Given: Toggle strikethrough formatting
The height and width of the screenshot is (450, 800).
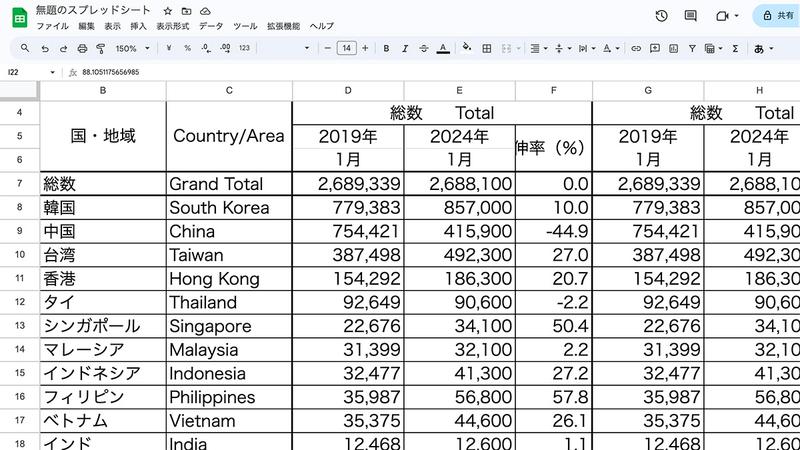Looking at the screenshot, I should (426, 48).
